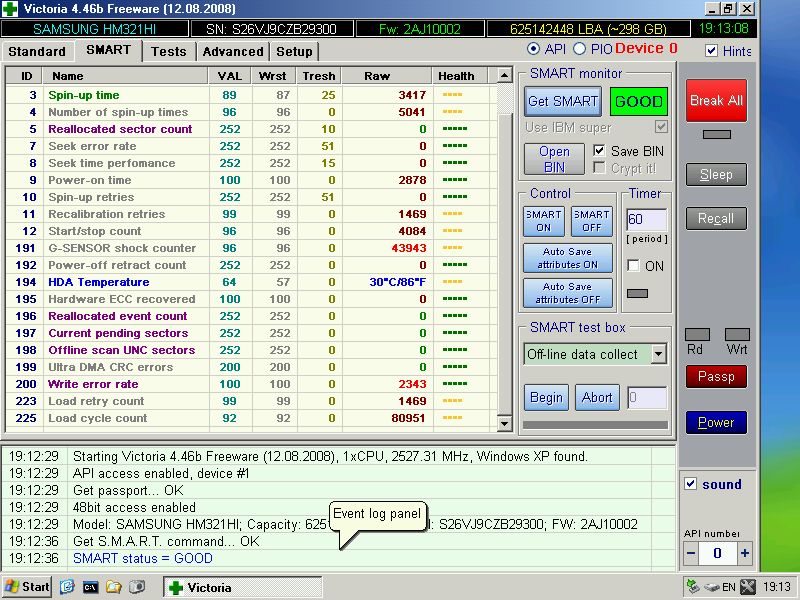Image resolution: width=800 pixels, height=600 pixels.
Task: Click the Sleep button
Action: coord(716,175)
